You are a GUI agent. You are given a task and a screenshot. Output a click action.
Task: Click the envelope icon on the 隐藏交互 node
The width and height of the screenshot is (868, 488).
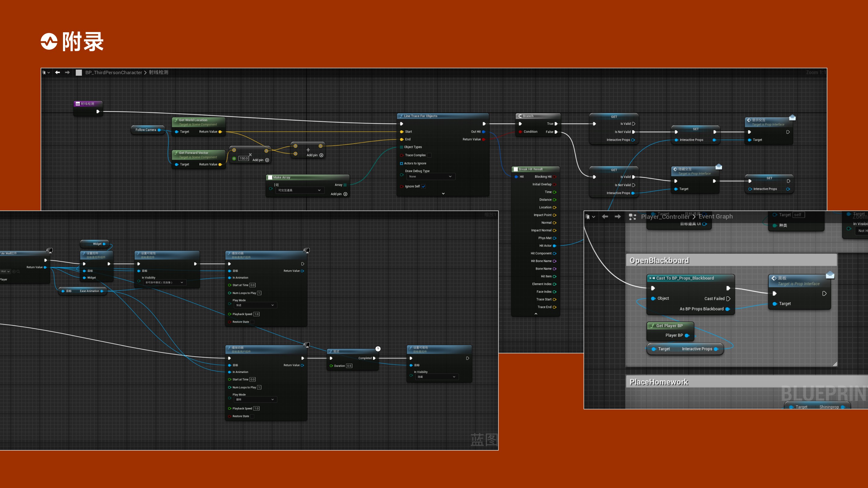[719, 167]
